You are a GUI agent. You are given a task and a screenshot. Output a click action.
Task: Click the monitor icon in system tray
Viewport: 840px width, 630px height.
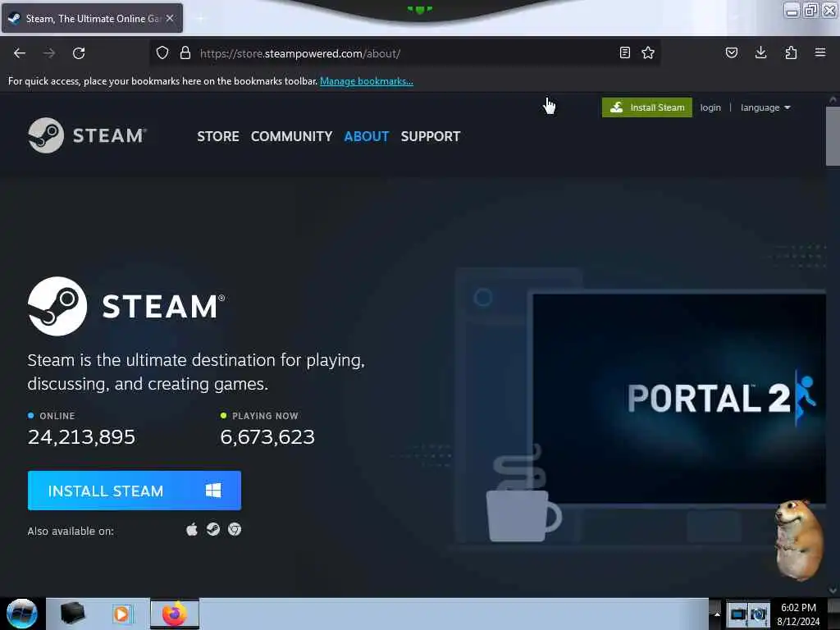pyautogui.click(x=737, y=614)
